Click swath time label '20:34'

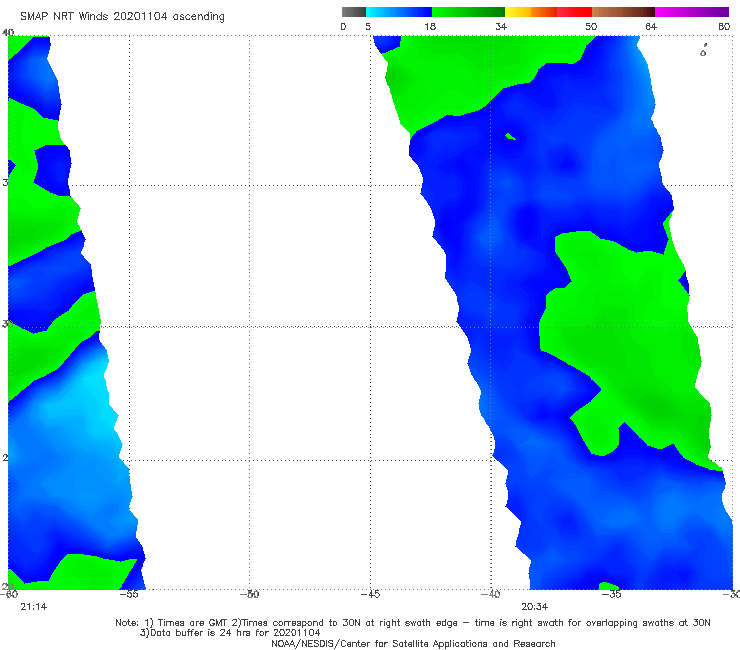[534, 607]
